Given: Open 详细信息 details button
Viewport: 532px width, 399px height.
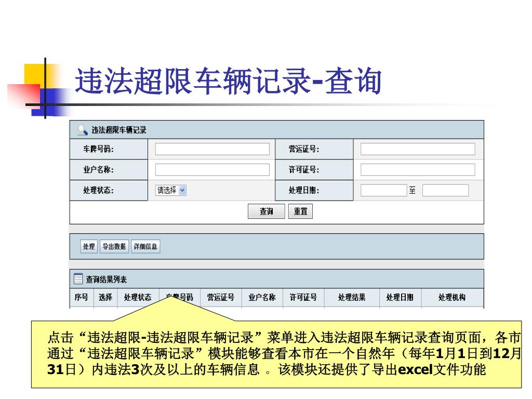Looking at the screenshot, I should pyautogui.click(x=145, y=246).
